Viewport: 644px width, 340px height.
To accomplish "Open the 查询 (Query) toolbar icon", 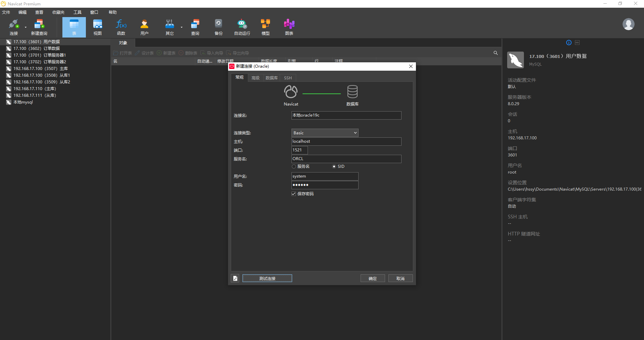I will click(x=195, y=27).
